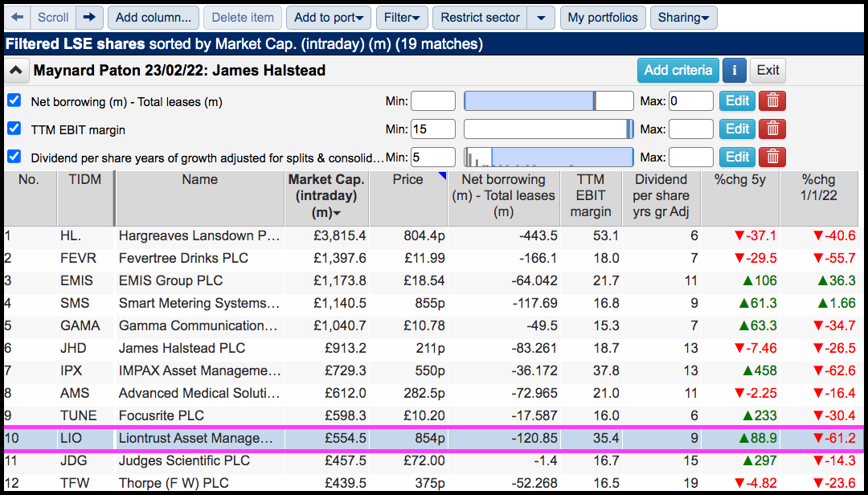
Task: Click the Add criteria button
Action: pyautogui.click(x=678, y=71)
